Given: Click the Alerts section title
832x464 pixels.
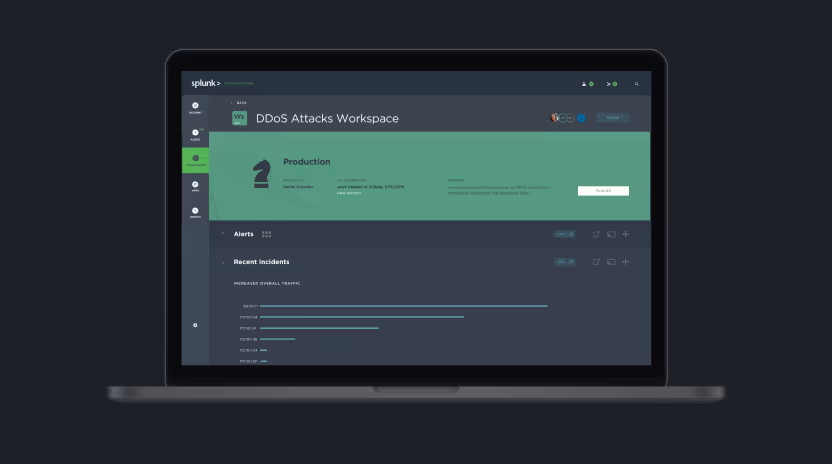Looking at the screenshot, I should (244, 234).
